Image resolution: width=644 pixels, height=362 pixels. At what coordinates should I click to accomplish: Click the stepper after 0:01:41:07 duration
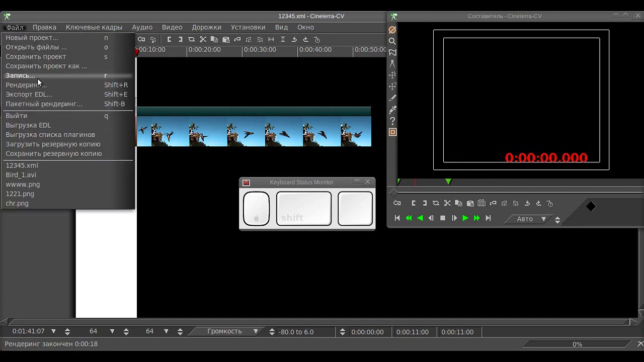pyautogui.click(x=67, y=332)
